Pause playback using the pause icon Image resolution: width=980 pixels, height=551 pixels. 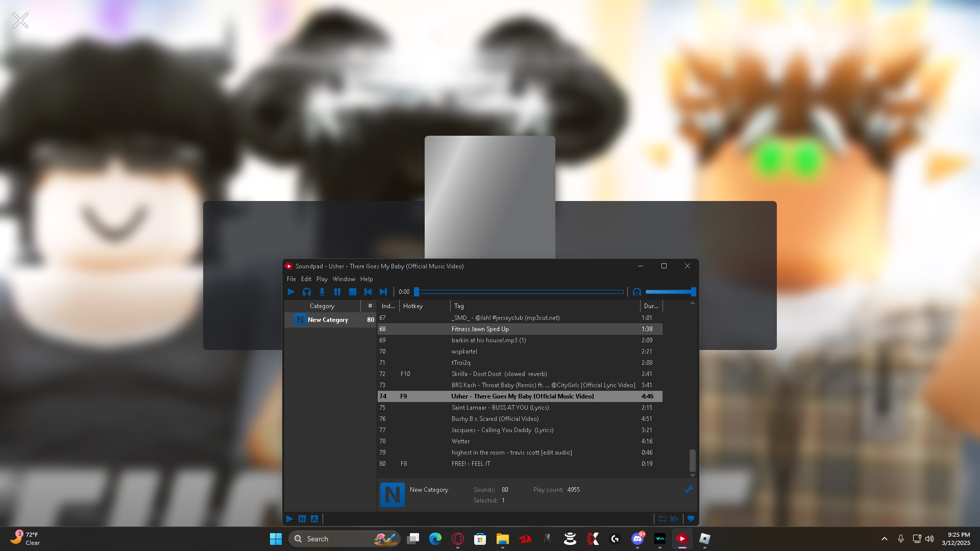pos(337,292)
